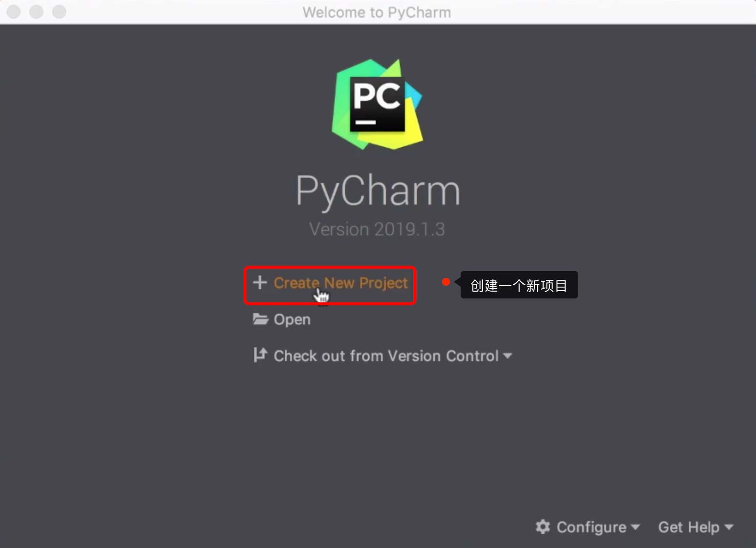This screenshot has width=756, height=548.
Task: Click the folder icon next to Open
Action: click(x=260, y=320)
